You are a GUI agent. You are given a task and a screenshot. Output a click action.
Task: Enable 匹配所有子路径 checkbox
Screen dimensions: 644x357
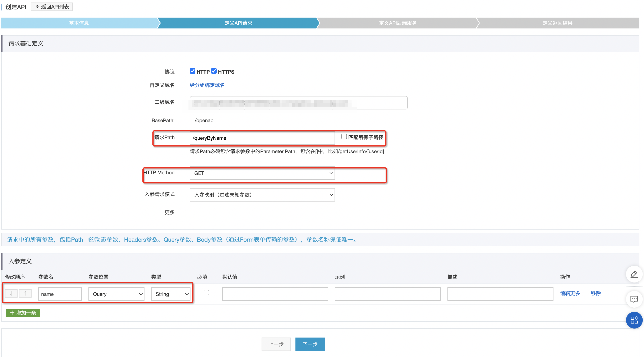344,137
